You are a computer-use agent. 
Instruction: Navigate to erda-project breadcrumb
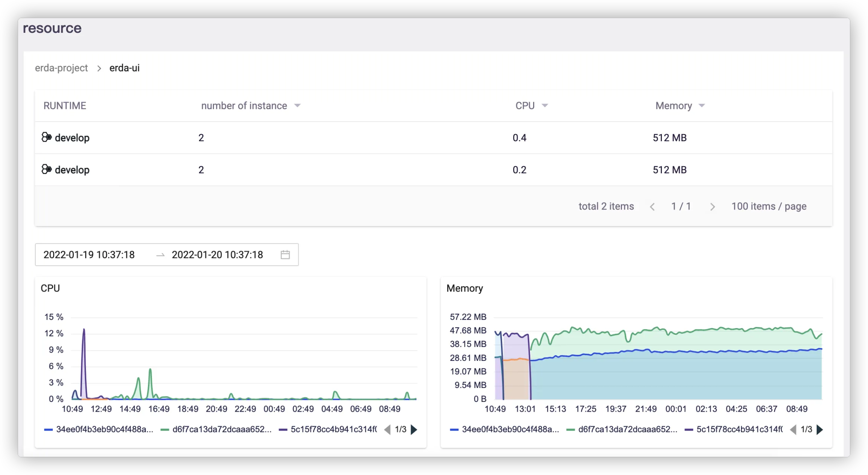[61, 68]
